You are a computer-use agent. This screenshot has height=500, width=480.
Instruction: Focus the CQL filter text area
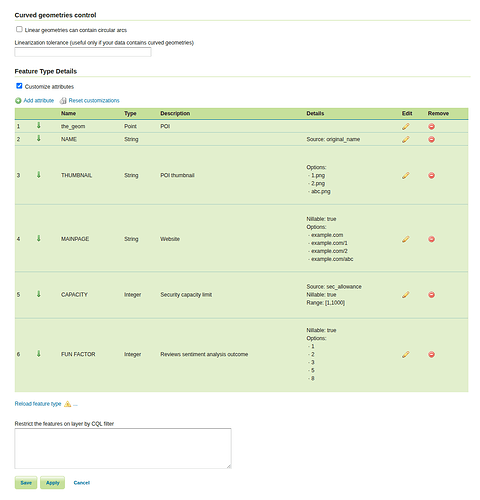point(123,448)
